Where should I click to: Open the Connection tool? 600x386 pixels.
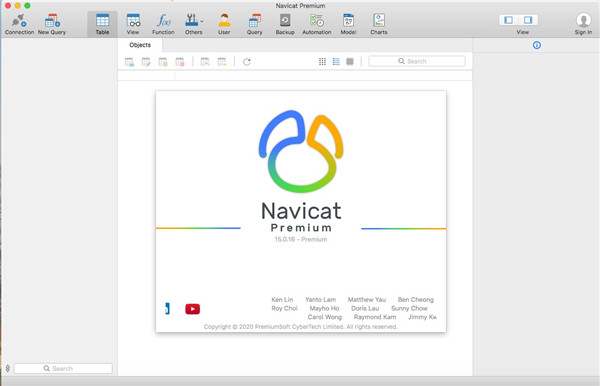19,24
